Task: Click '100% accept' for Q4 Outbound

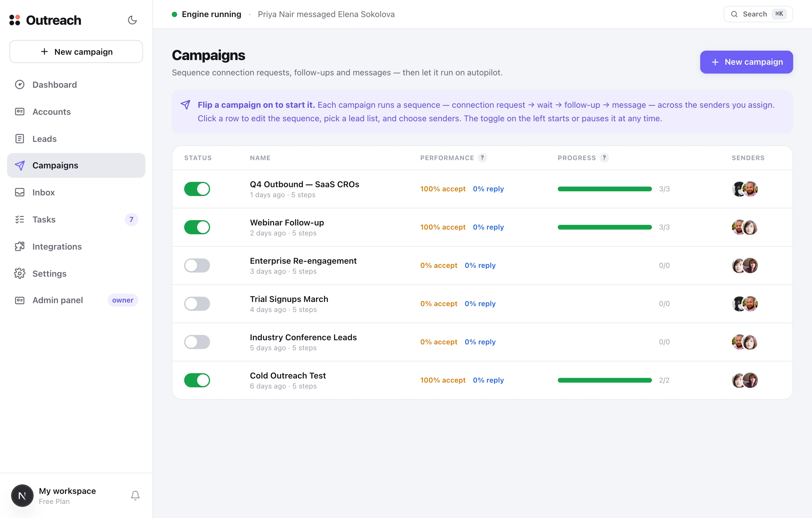Action: click(x=443, y=189)
